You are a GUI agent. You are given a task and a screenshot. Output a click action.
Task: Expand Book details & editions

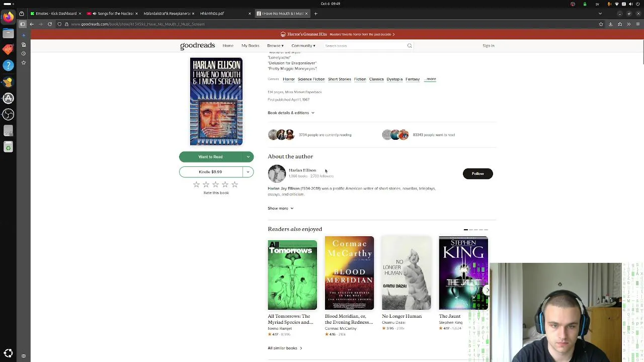click(x=291, y=113)
